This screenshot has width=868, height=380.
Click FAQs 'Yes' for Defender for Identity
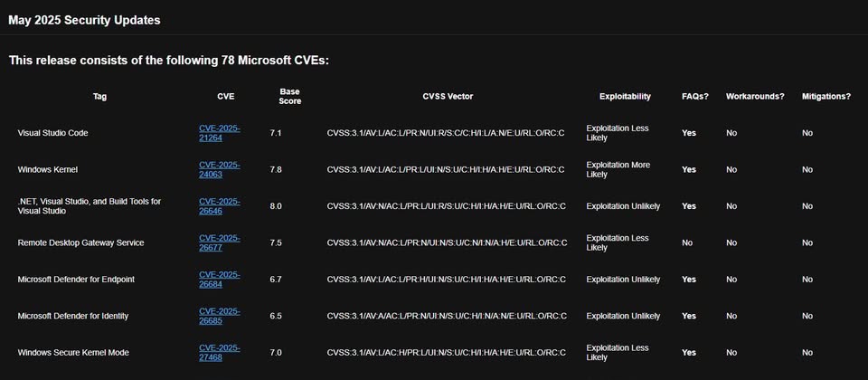pos(689,316)
